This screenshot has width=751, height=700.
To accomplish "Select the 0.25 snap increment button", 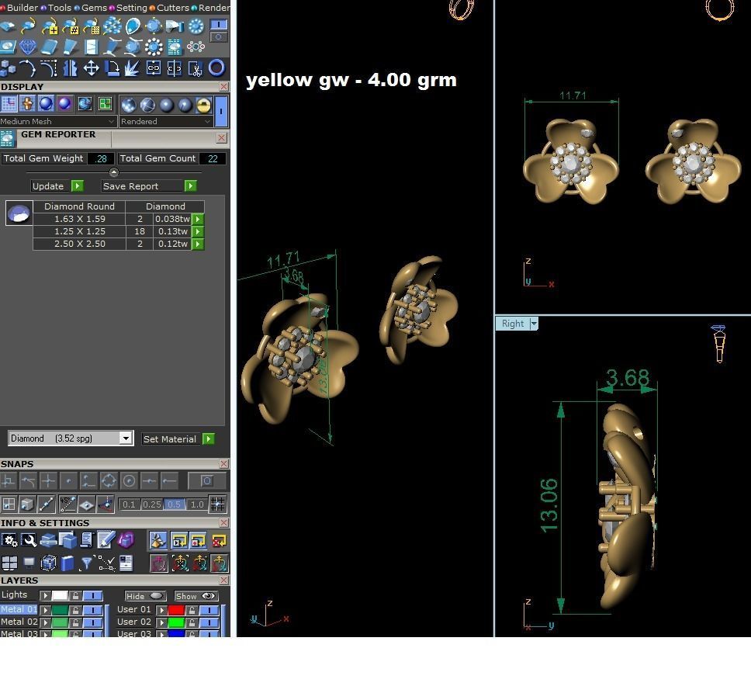I will (152, 504).
